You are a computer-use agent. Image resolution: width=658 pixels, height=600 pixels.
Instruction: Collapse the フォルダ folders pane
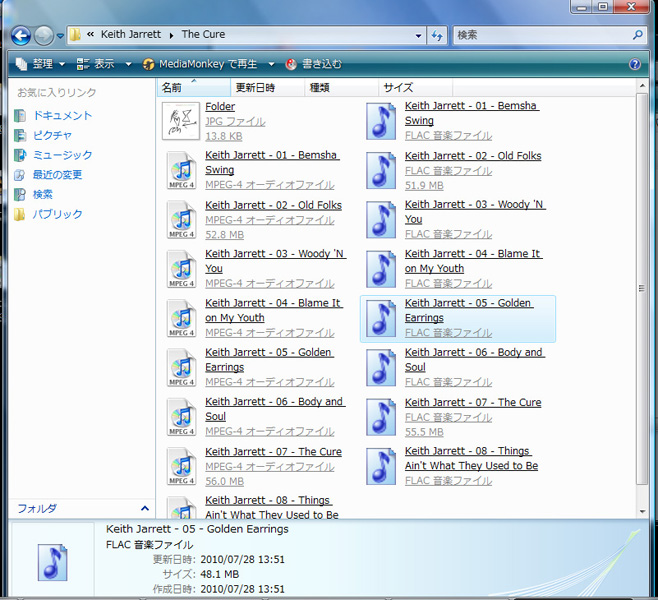click(x=144, y=508)
